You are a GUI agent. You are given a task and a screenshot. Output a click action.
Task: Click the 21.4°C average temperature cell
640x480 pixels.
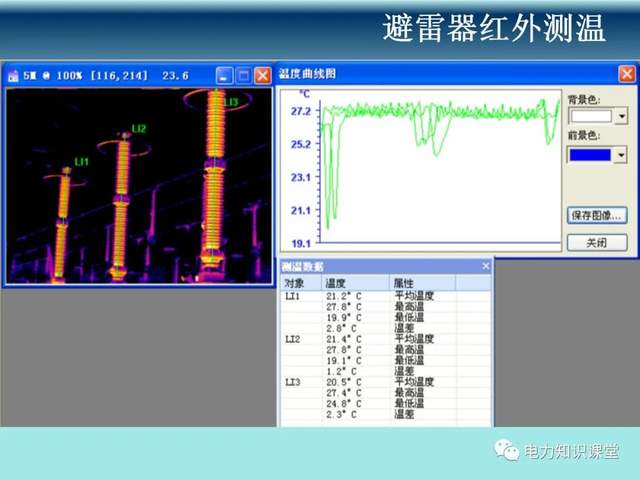(x=344, y=339)
